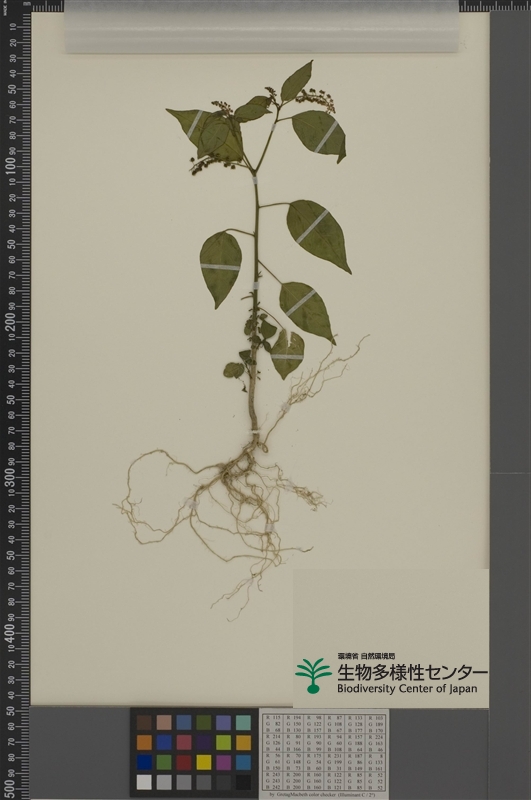Select the yellow swatch on color checker
Image resolution: width=531 pixels, height=800 pixels.
point(204,762)
